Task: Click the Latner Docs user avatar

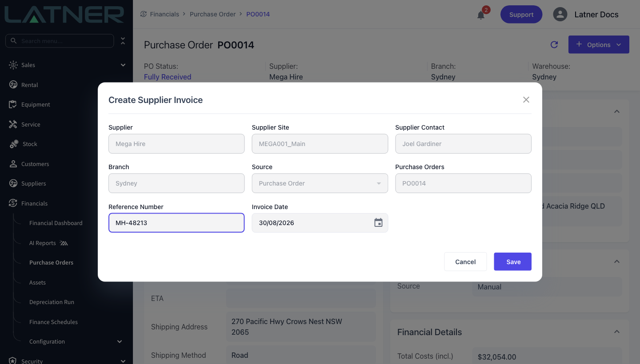Action: pos(560,14)
